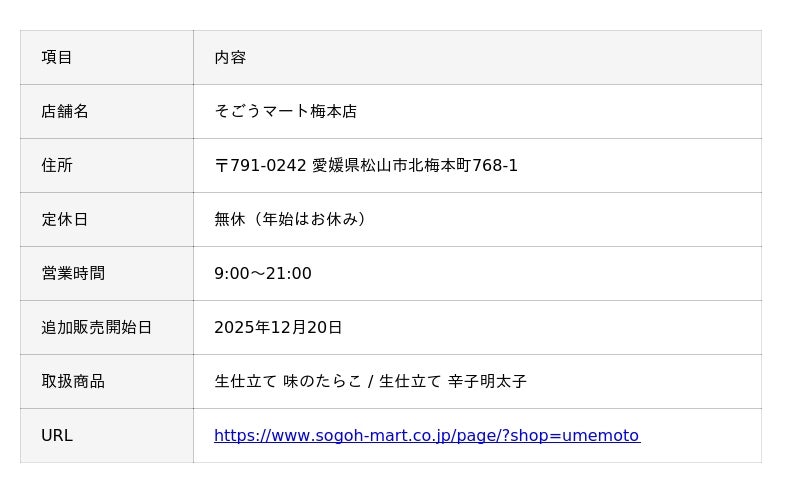Click the date 2025年12月20日 cell
Viewport: 800px width, 493px height.
pos(278,328)
